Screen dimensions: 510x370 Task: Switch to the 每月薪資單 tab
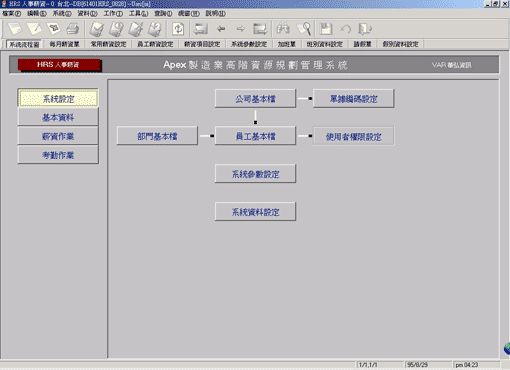(64, 44)
